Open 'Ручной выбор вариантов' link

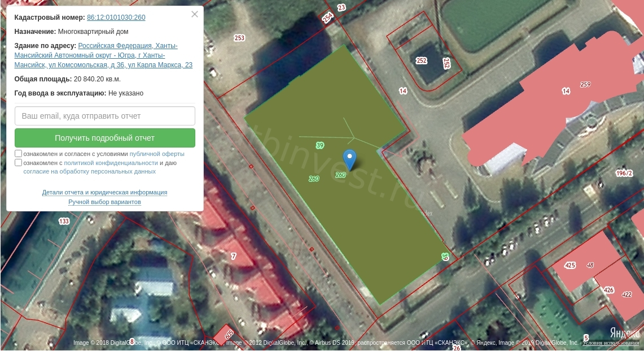[x=105, y=202]
